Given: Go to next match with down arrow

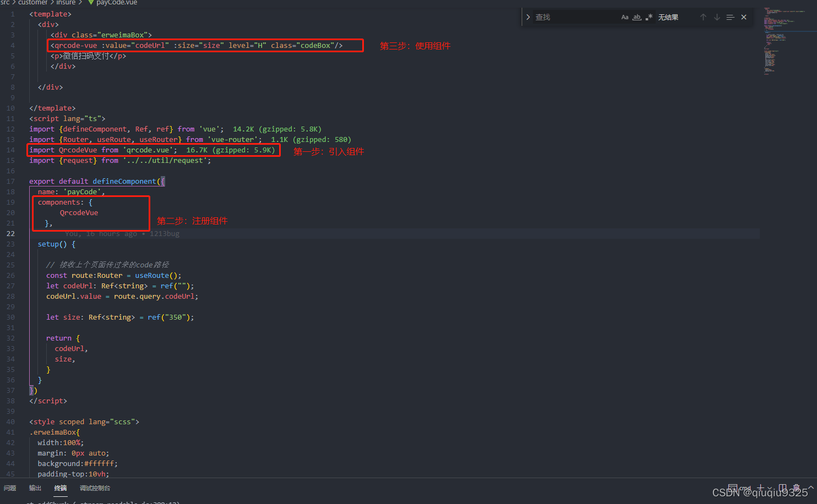Looking at the screenshot, I should point(717,17).
